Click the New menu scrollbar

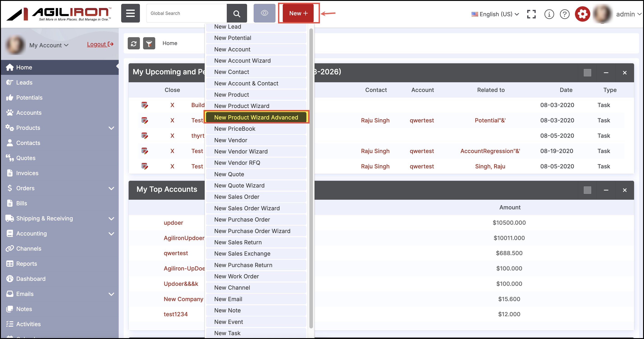tap(311, 178)
